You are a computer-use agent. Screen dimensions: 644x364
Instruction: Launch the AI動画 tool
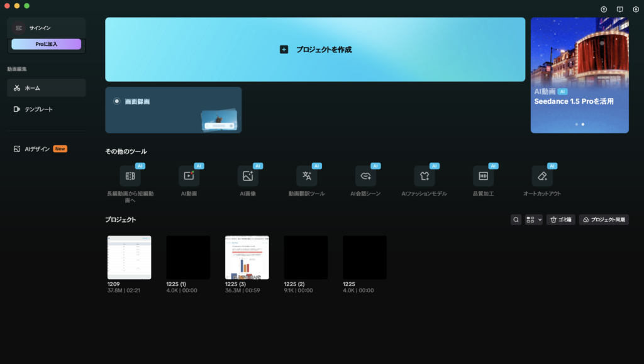tap(189, 177)
